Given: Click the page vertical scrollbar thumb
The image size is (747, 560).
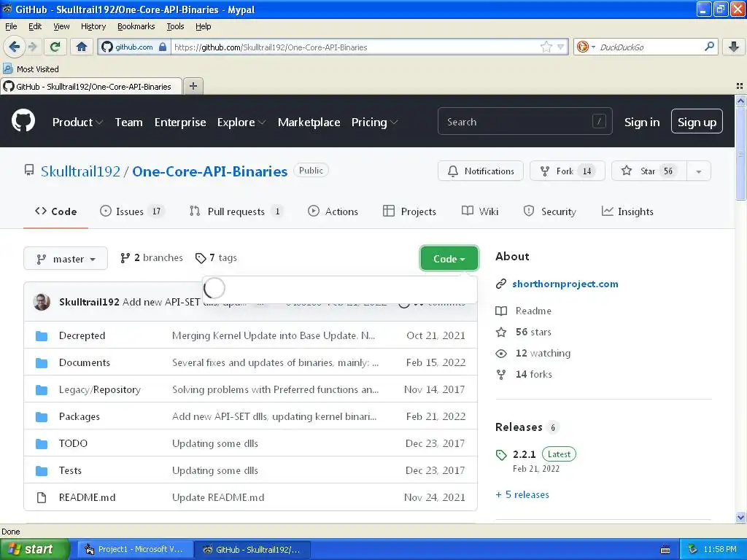Looking at the screenshot, I should [x=740, y=153].
